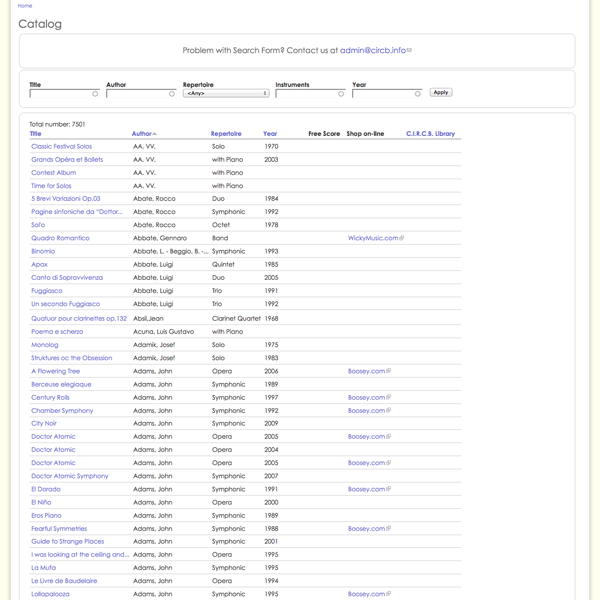Viewport: 600px width, 600px height.
Task: Click external link icon beside Century Rolls' Boosey.com
Action: coord(389,398)
